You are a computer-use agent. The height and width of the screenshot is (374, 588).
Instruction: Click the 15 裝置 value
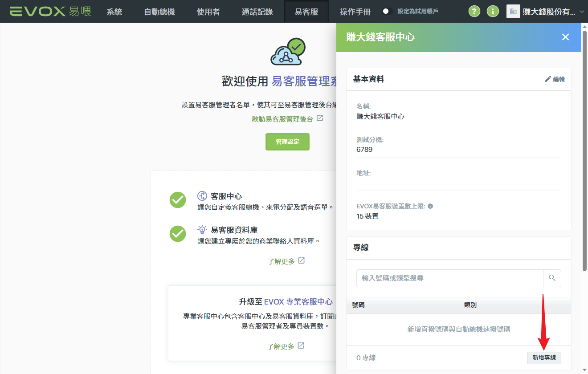(367, 216)
